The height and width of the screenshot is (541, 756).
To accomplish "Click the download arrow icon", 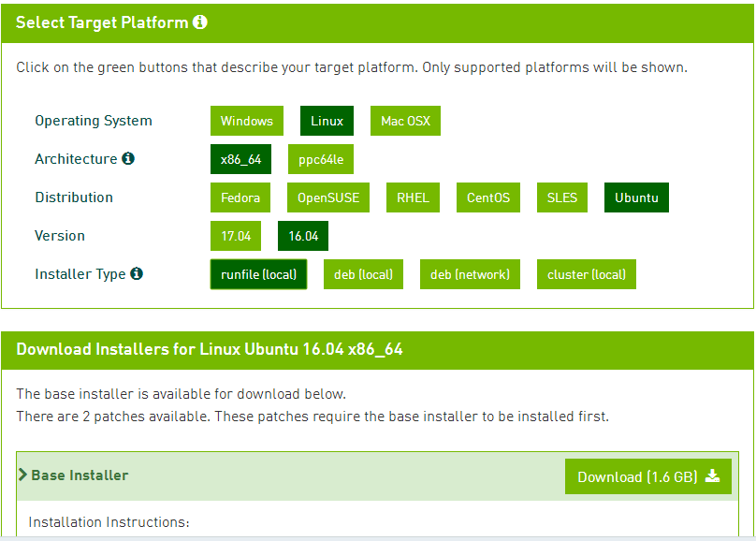I will (713, 476).
